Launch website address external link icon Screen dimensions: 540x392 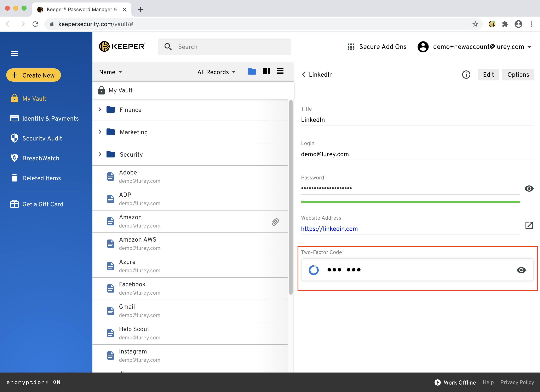tap(529, 225)
